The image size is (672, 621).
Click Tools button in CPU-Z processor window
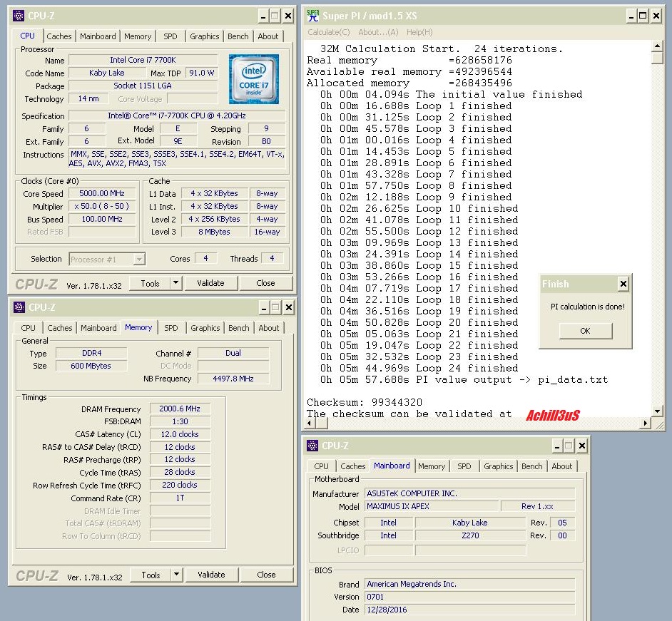(150, 283)
